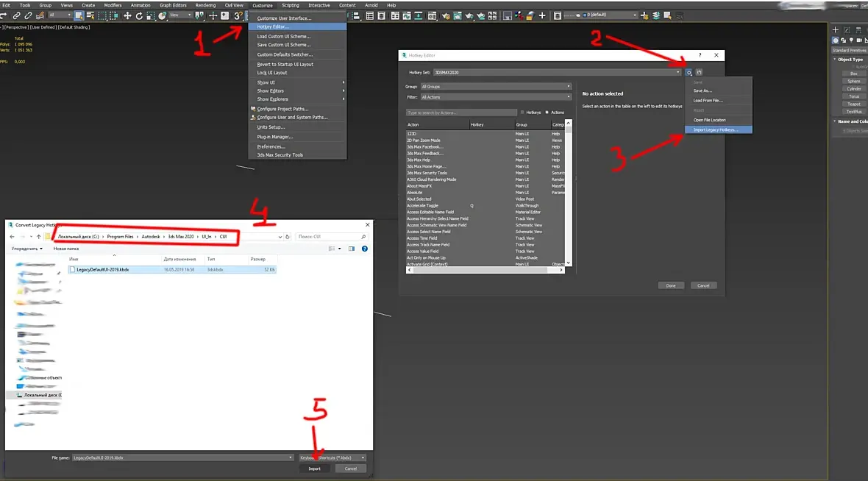Click the Новая папка button
The height and width of the screenshot is (481, 868).
point(66,249)
